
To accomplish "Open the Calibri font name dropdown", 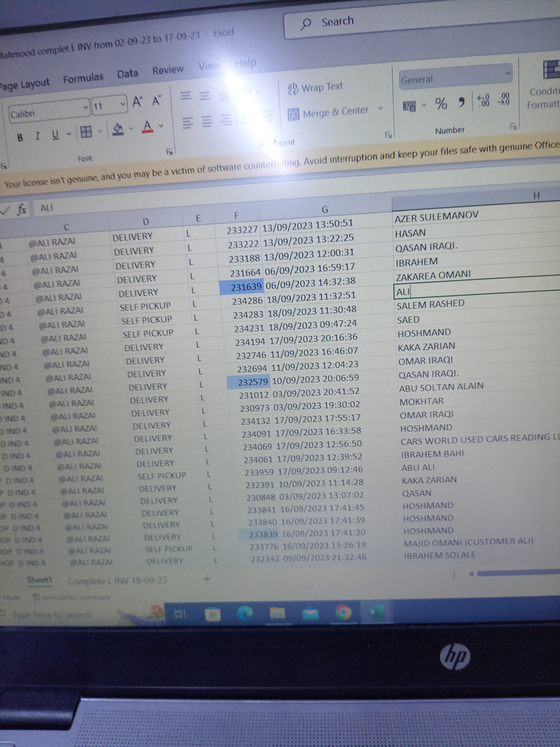I will [86, 108].
